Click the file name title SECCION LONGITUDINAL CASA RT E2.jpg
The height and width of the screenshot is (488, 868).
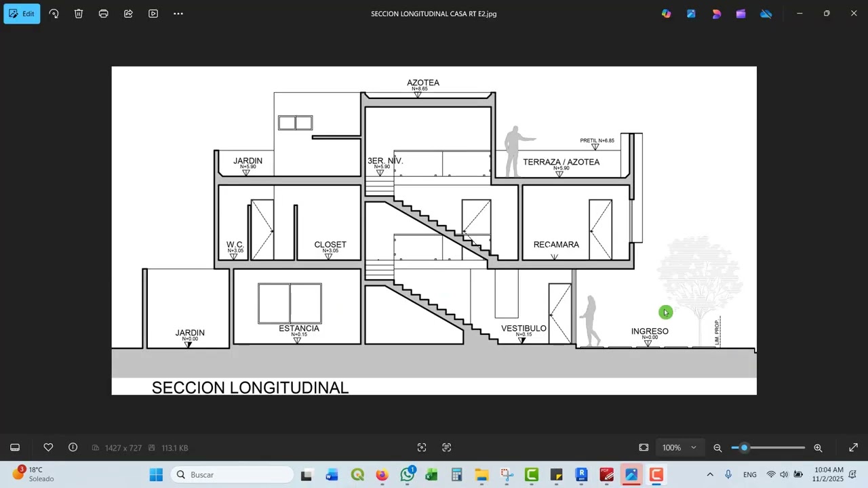click(434, 14)
